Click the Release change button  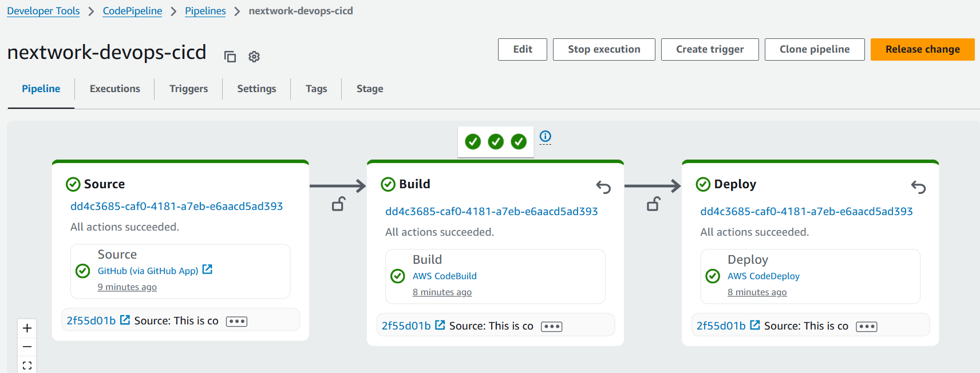click(x=922, y=49)
